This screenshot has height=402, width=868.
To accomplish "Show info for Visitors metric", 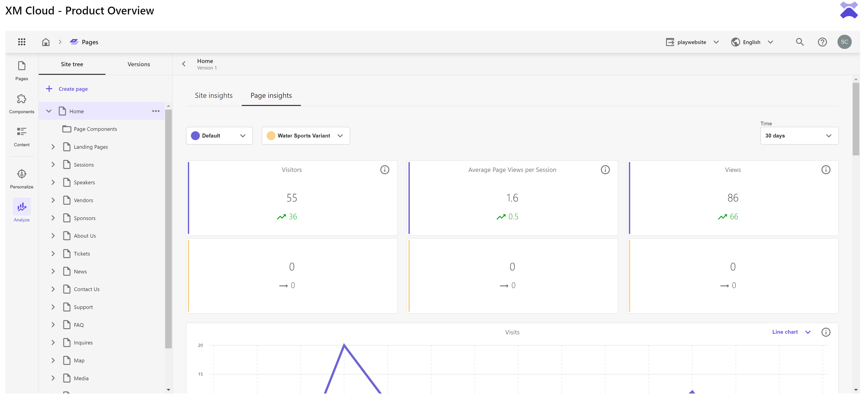I will pos(385,170).
